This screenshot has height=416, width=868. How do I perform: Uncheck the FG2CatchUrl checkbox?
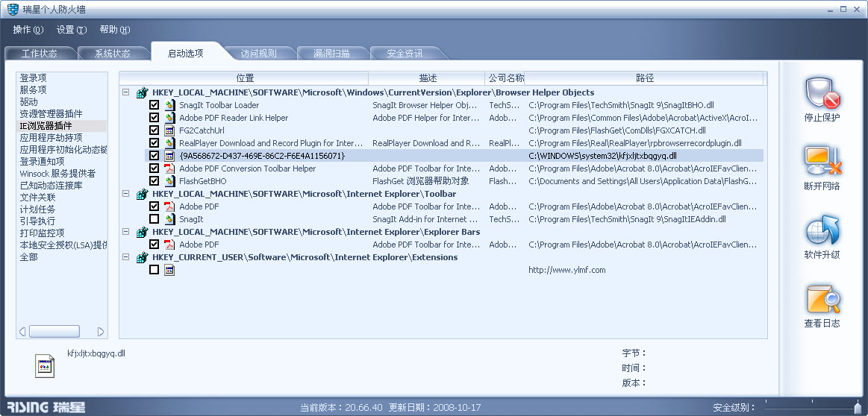(154, 130)
